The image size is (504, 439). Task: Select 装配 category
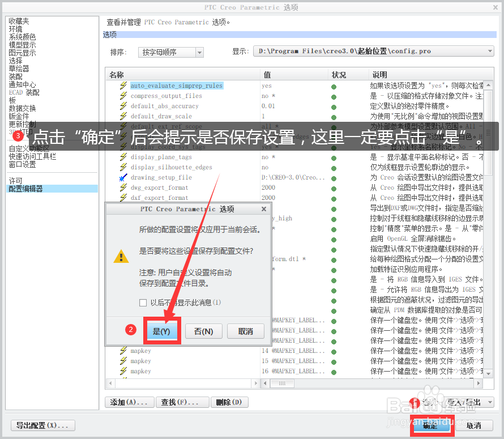click(x=15, y=76)
